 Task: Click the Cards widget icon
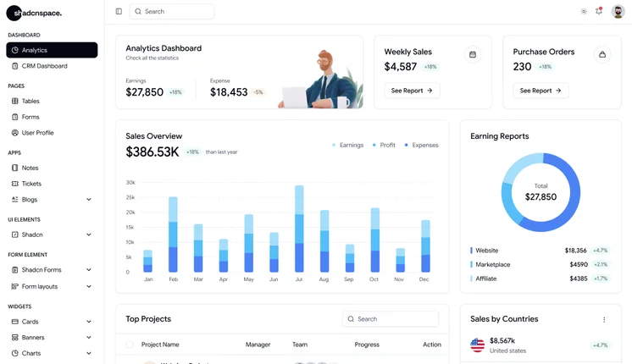coord(15,322)
